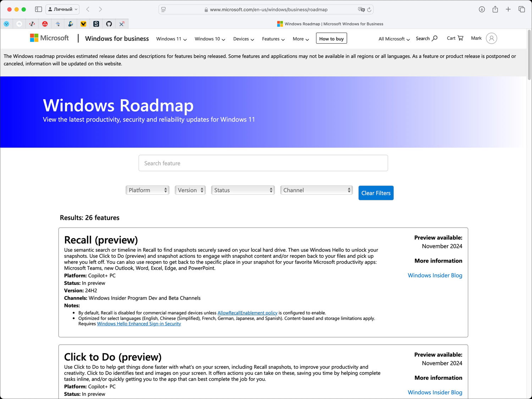This screenshot has height=399, width=532.
Task: Open a new tab with plus icon
Action: pos(508,9)
